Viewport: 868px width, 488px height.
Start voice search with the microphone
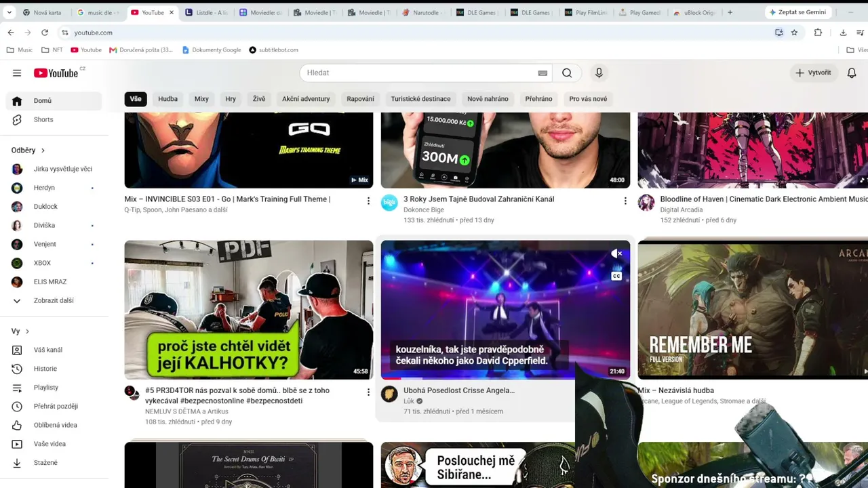(x=599, y=73)
